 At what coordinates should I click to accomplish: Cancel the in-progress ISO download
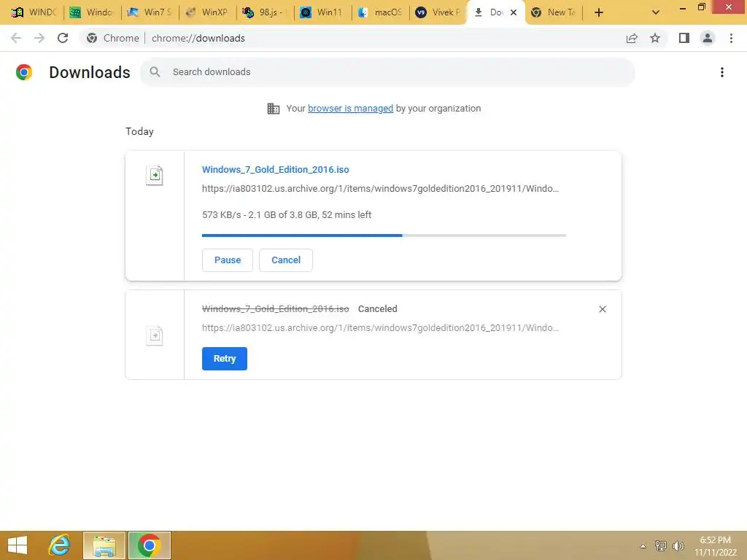(x=286, y=260)
